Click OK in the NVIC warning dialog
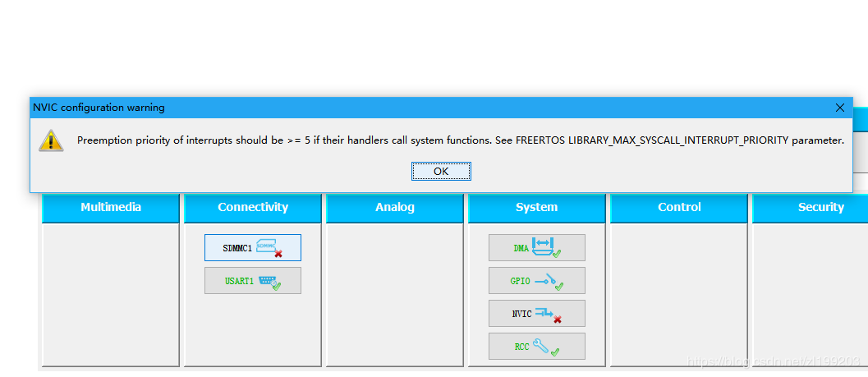Screen dimensions: 868x377 click(x=441, y=171)
